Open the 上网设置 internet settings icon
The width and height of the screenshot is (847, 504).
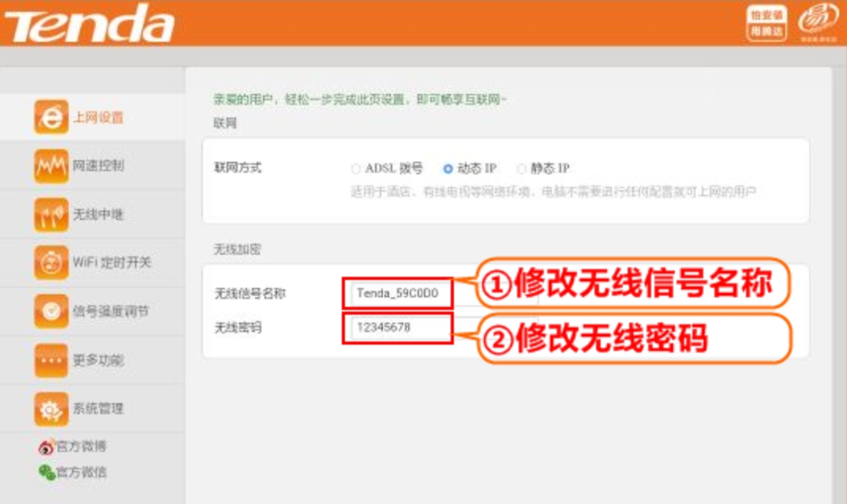[x=51, y=117]
